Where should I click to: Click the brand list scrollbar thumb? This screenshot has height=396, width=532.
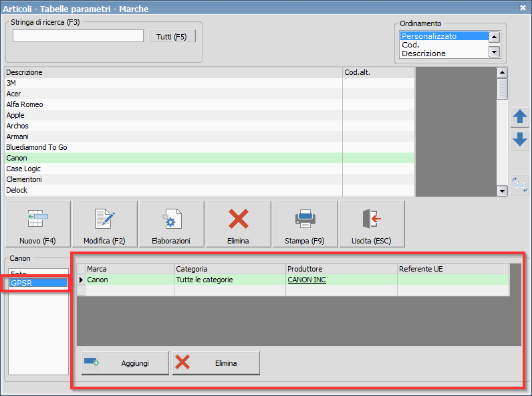coord(502,89)
